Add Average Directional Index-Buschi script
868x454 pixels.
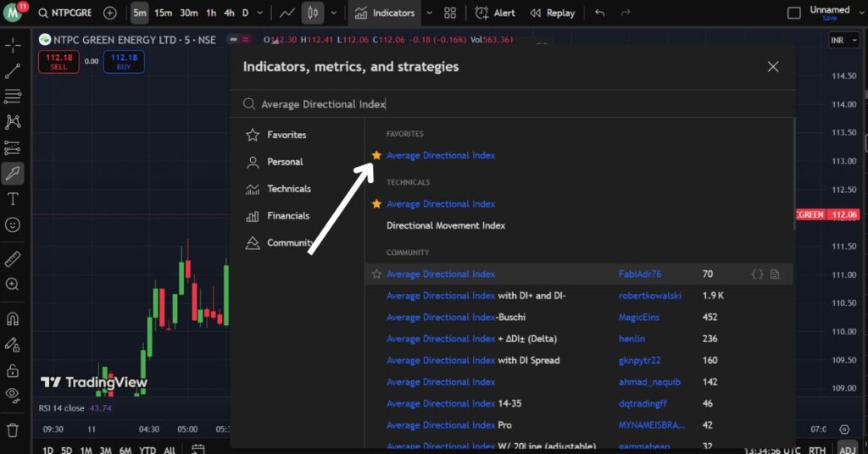click(456, 318)
